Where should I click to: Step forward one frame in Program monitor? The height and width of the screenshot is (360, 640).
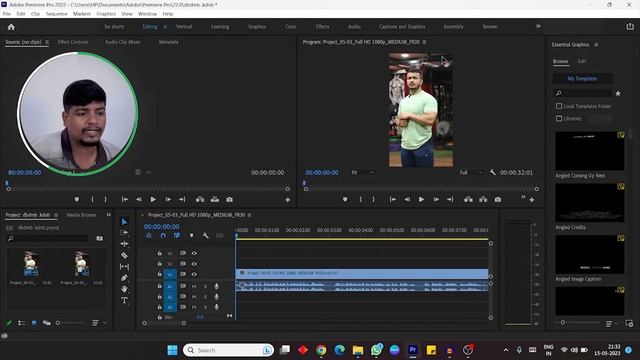(x=436, y=200)
